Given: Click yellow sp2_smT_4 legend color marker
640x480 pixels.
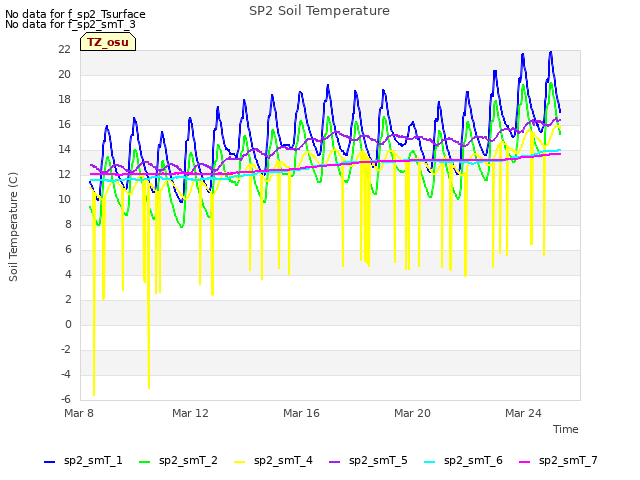Looking at the screenshot, I should tap(240, 462).
